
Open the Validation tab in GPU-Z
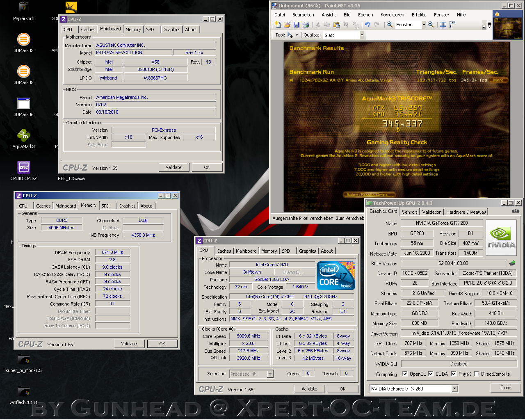pos(432,212)
